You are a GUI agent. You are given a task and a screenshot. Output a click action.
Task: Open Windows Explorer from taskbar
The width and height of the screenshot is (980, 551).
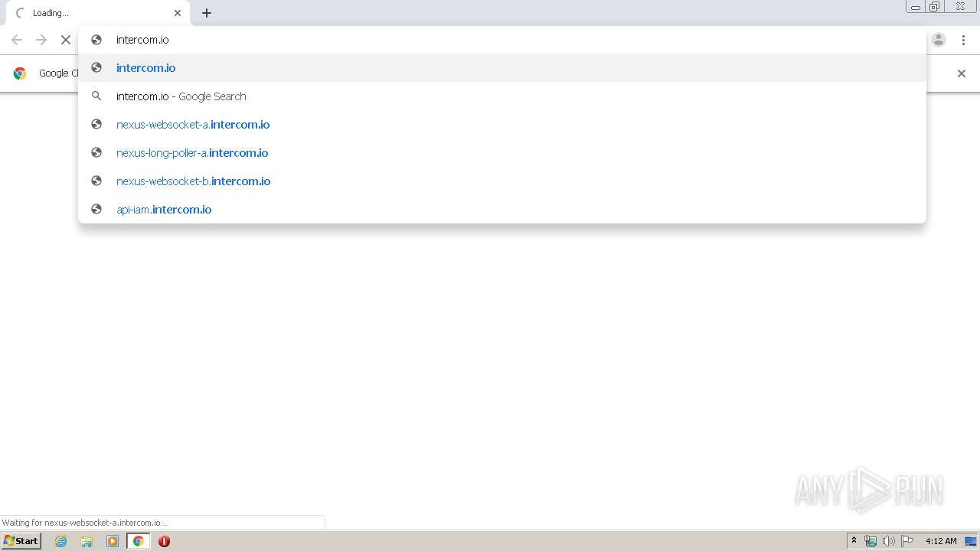[87, 541]
